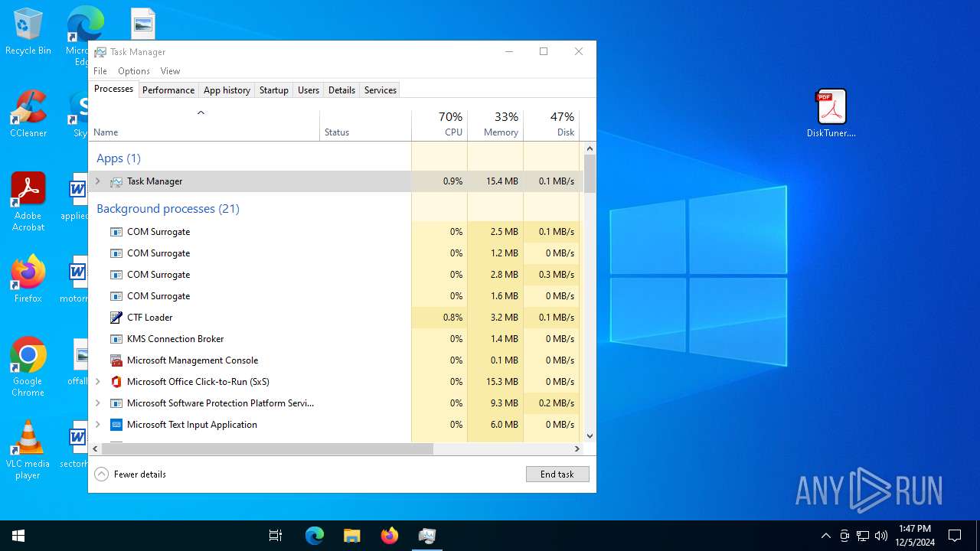Open the Windows Start menu

pos(18,536)
